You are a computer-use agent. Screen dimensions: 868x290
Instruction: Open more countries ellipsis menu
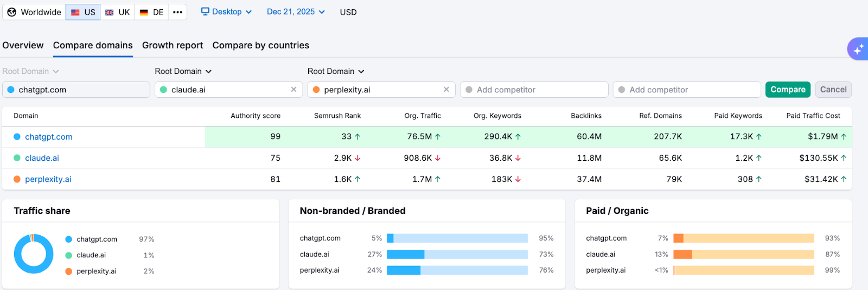coord(177,12)
